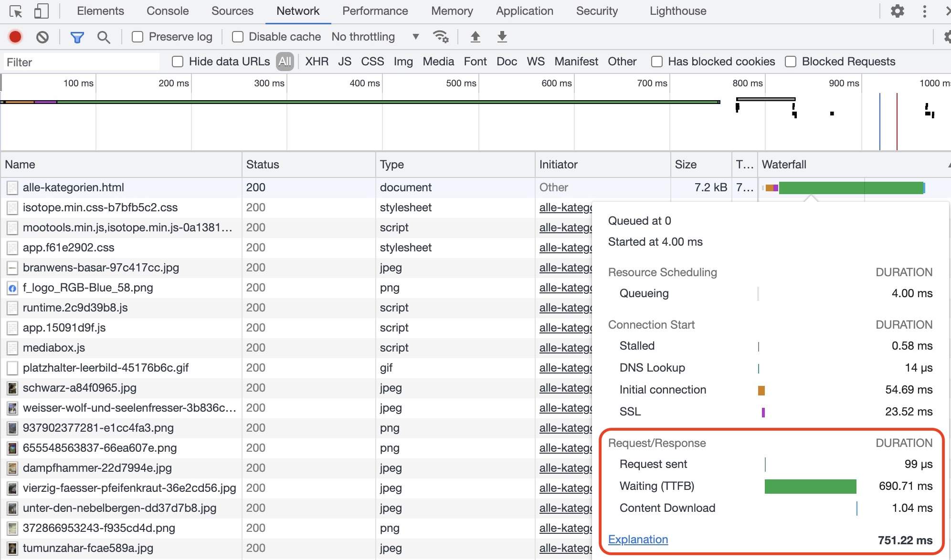Viewport: 951px width, 560px height.
Task: Select the All filter type
Action: (x=285, y=62)
